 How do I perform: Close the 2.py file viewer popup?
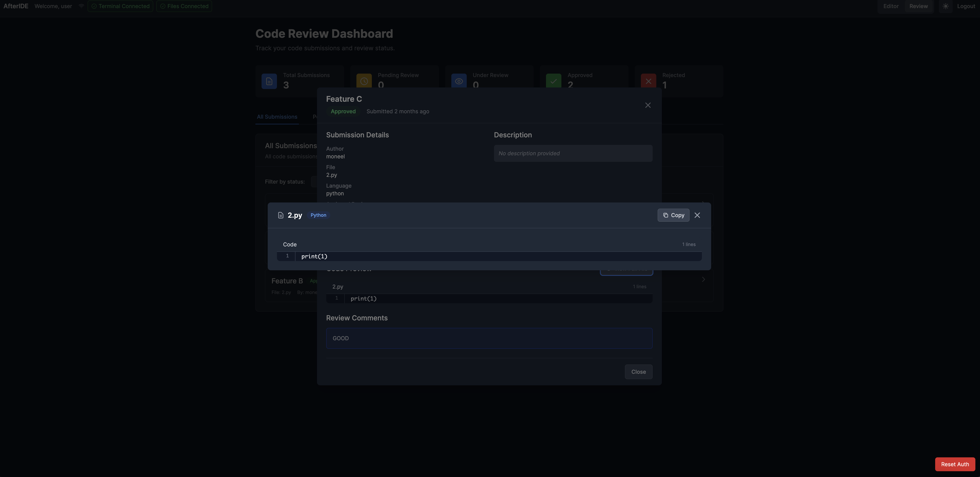pos(697,215)
